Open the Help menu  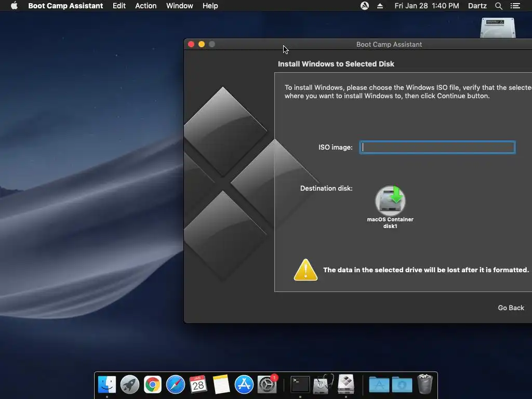210,6
